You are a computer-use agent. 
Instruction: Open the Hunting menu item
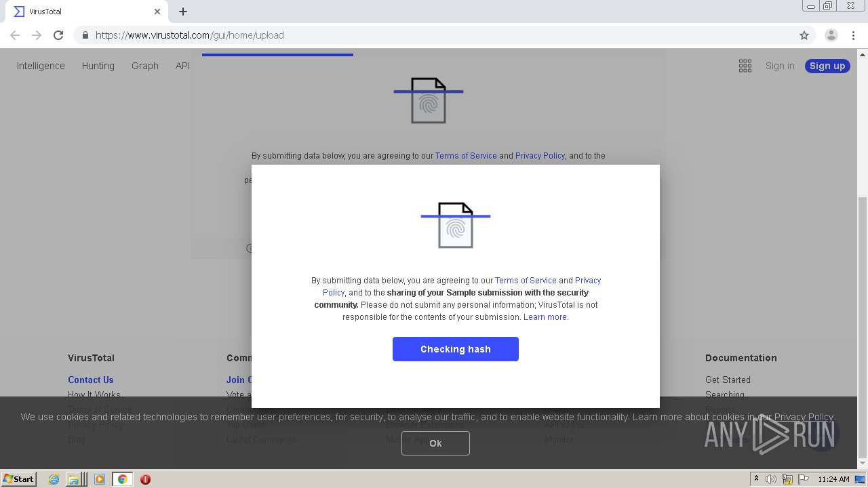click(x=98, y=66)
